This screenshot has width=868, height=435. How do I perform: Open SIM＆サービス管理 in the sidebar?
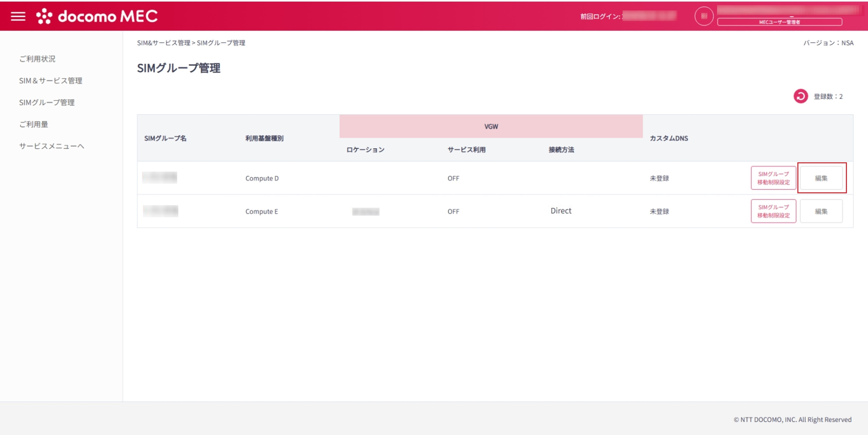pyautogui.click(x=51, y=81)
